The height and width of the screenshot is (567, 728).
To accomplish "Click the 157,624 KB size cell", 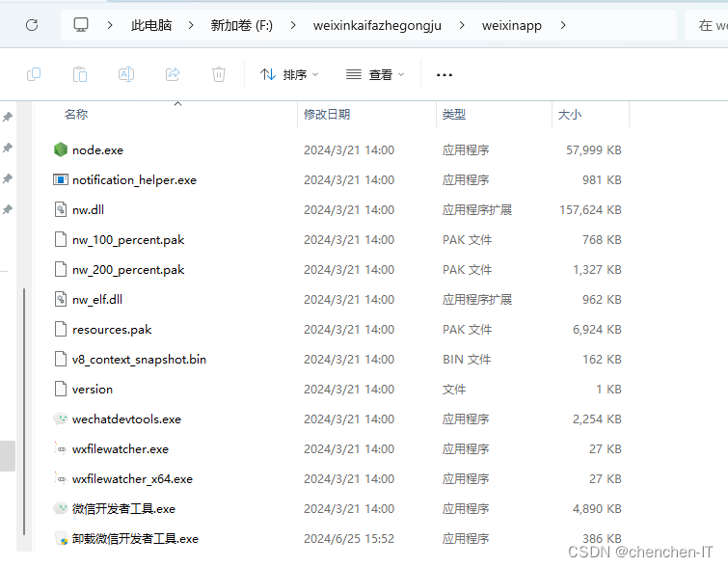I will click(590, 210).
